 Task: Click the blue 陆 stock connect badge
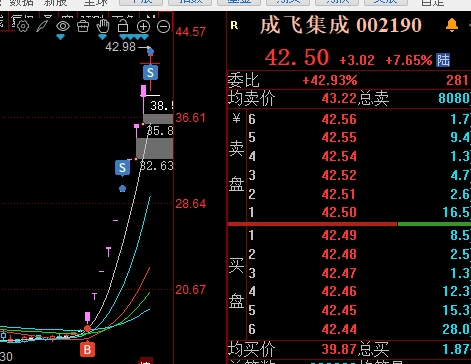[x=443, y=60]
